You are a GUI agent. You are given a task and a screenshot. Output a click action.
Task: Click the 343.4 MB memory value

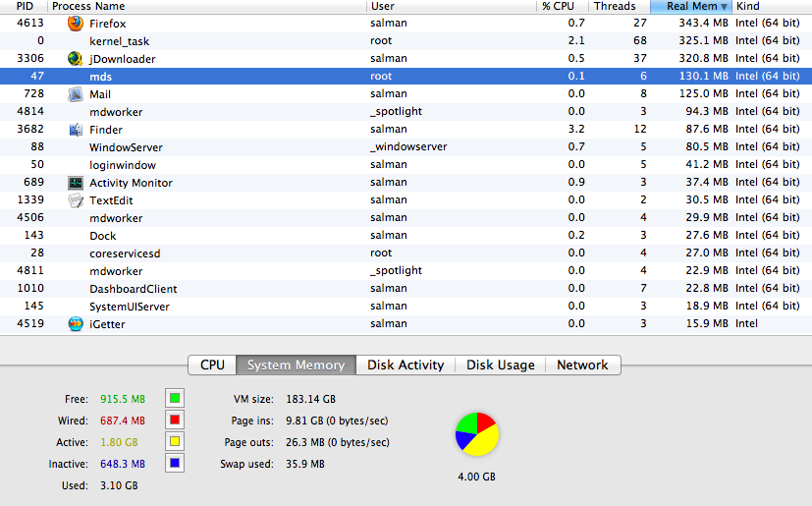703,24
